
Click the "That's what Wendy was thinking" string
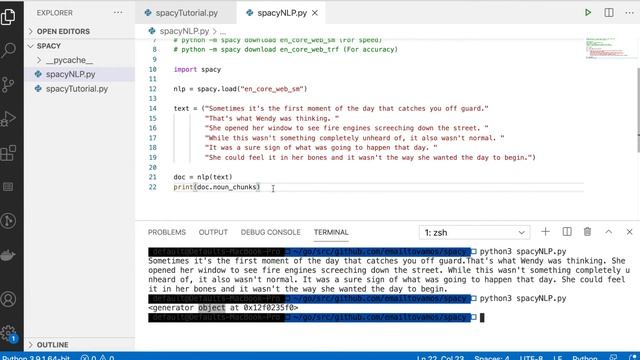click(x=272, y=118)
